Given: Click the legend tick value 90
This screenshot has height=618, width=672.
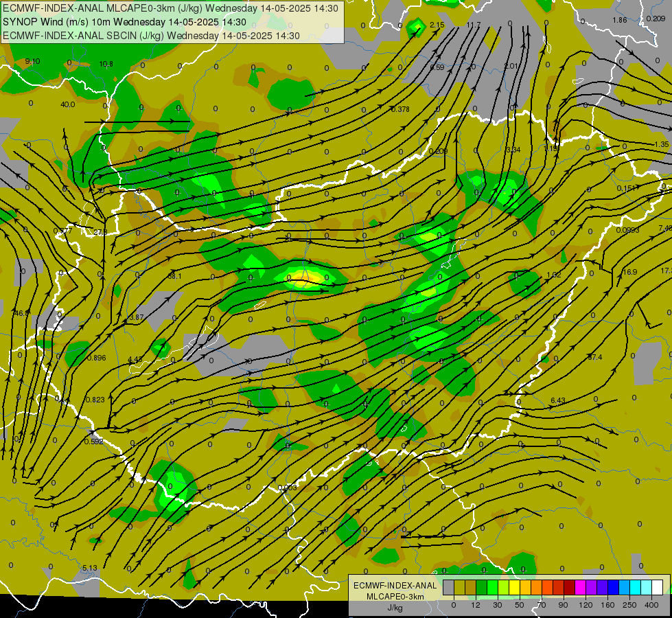Looking at the screenshot, I should 563,605.
